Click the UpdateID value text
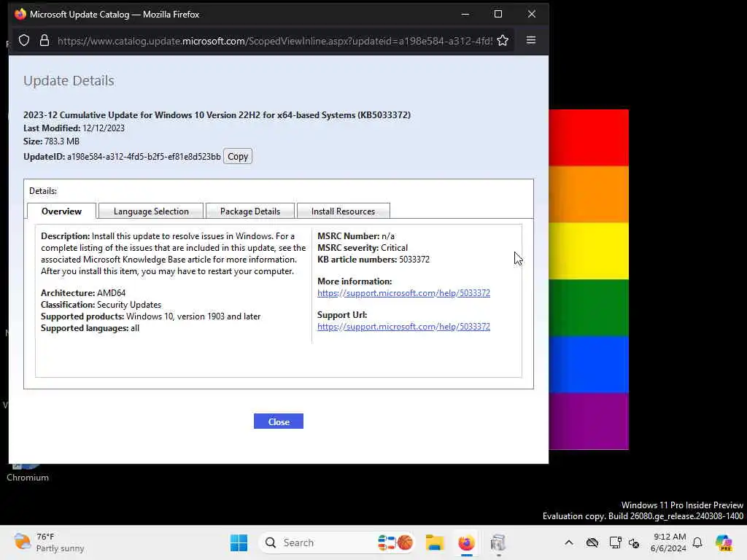The width and height of the screenshot is (747, 560). click(x=144, y=156)
